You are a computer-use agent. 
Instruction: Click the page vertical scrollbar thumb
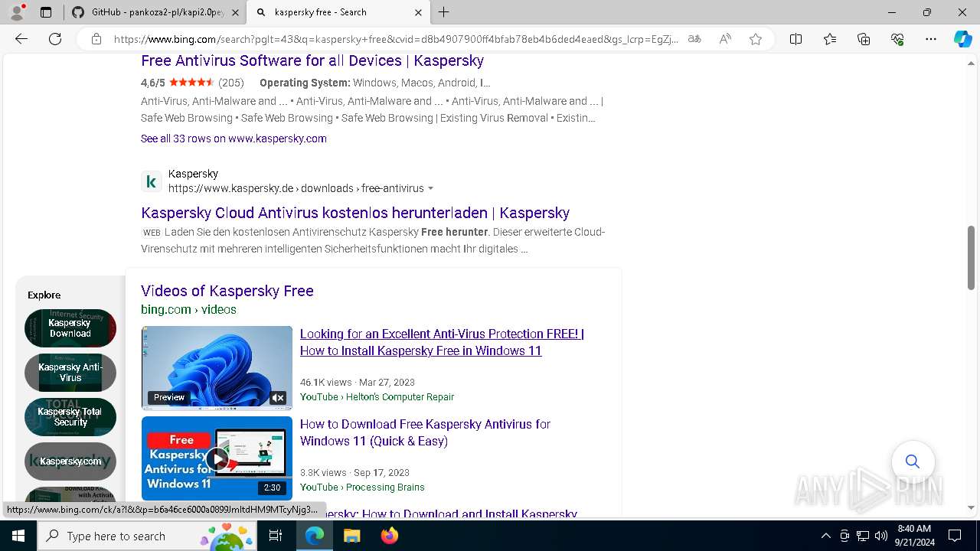971,258
